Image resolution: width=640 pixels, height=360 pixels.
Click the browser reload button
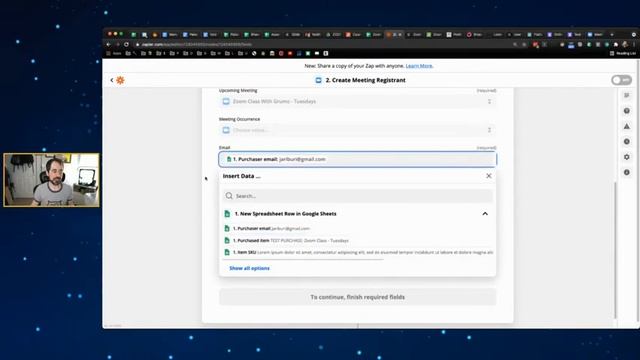coord(127,44)
